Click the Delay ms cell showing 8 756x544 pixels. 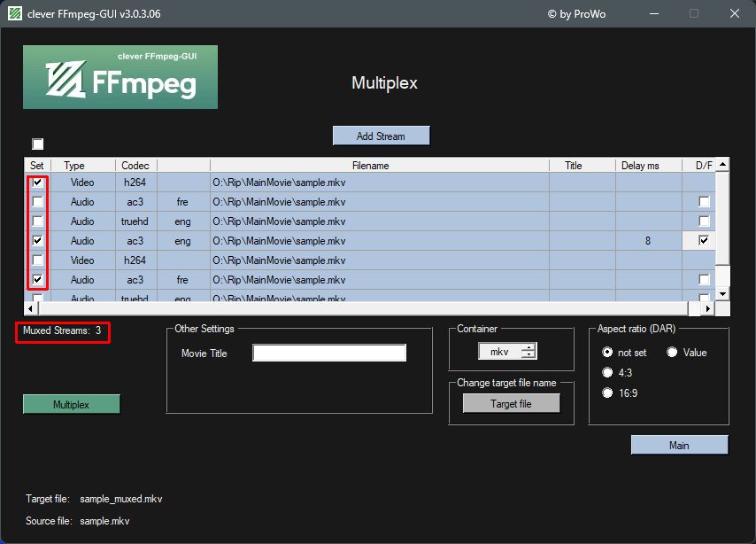(x=649, y=240)
